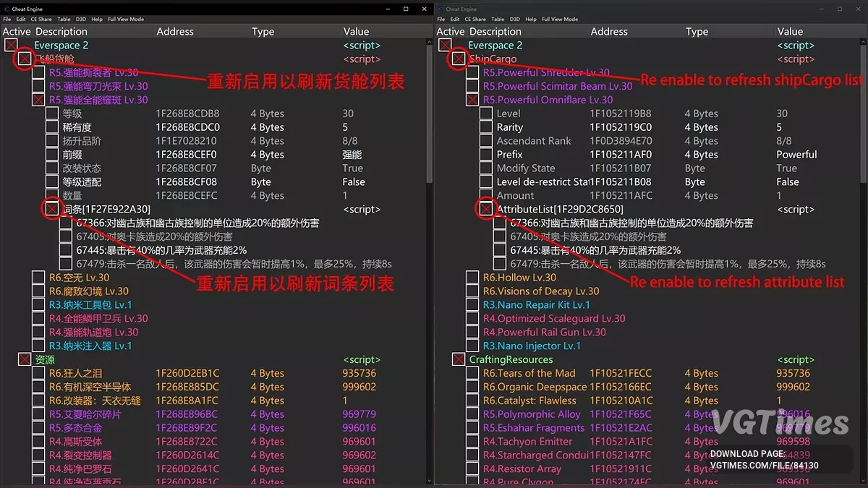Image resolution: width=868 pixels, height=488 pixels.
Task: Open File menu in left Cheat Engine window
Action: tap(7, 20)
